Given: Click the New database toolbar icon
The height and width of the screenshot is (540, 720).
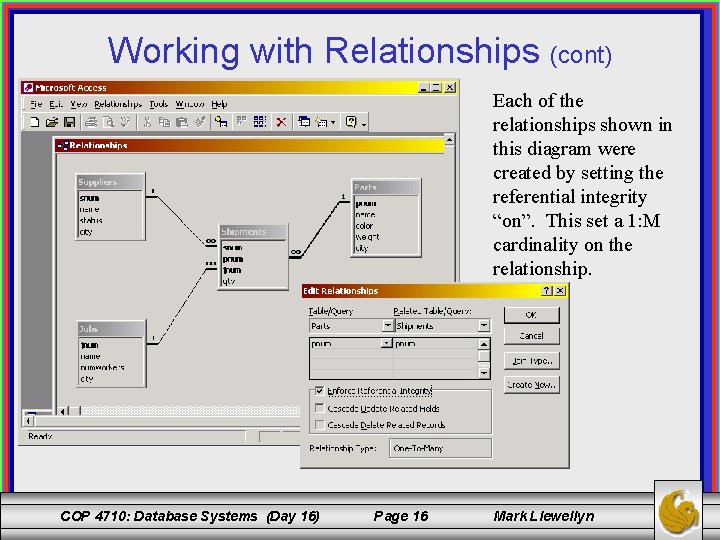Looking at the screenshot, I should 34,122.
